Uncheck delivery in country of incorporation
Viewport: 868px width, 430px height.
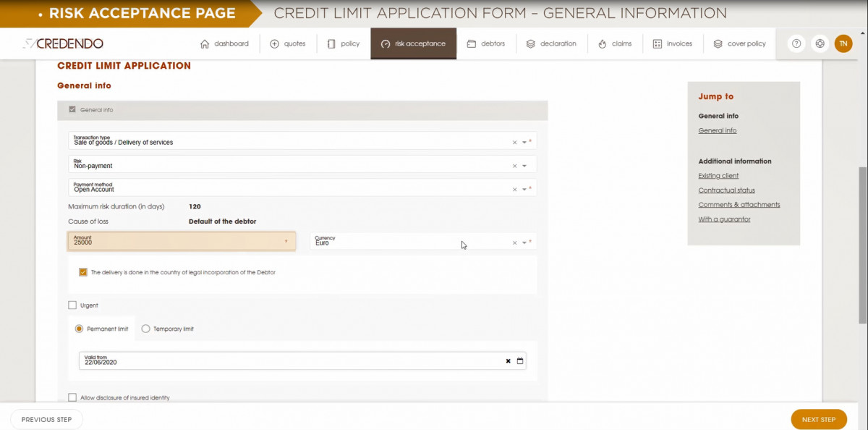click(x=83, y=272)
